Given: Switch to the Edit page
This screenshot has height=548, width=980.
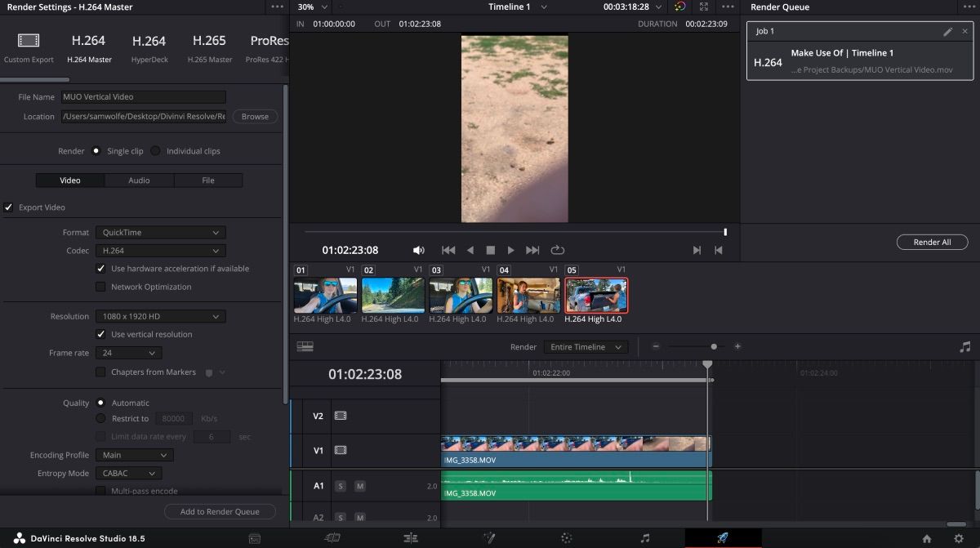Looking at the screenshot, I should [x=411, y=537].
